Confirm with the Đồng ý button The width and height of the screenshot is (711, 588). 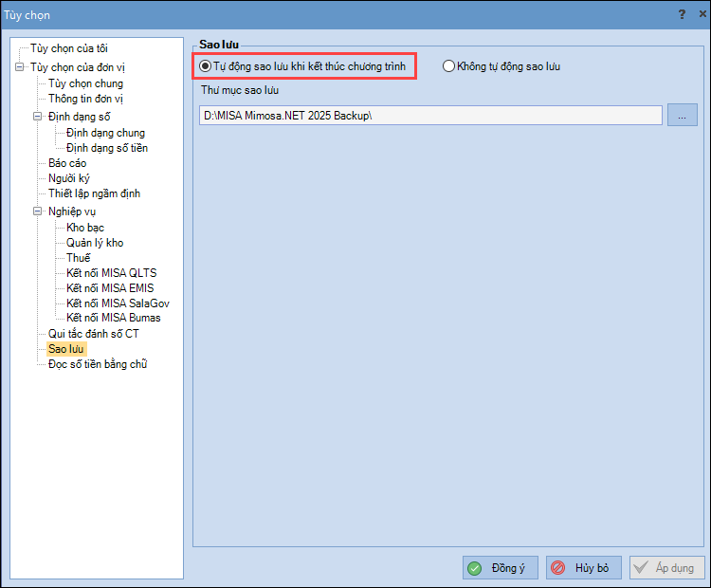pos(501,567)
